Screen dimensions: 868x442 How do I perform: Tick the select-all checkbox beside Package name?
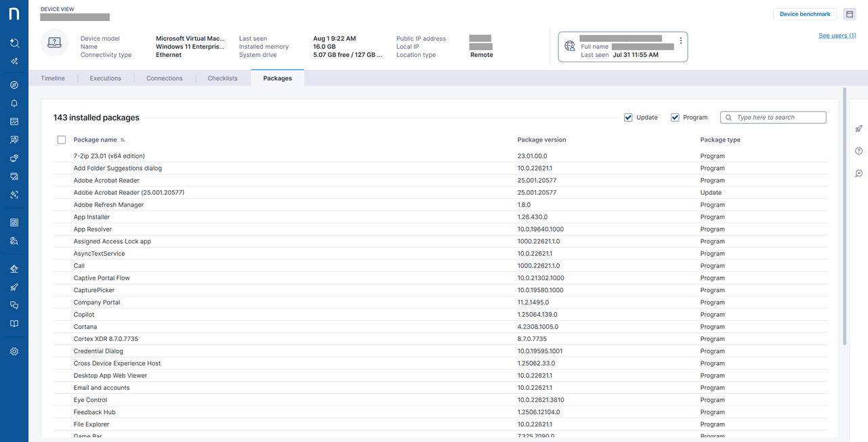pyautogui.click(x=62, y=140)
